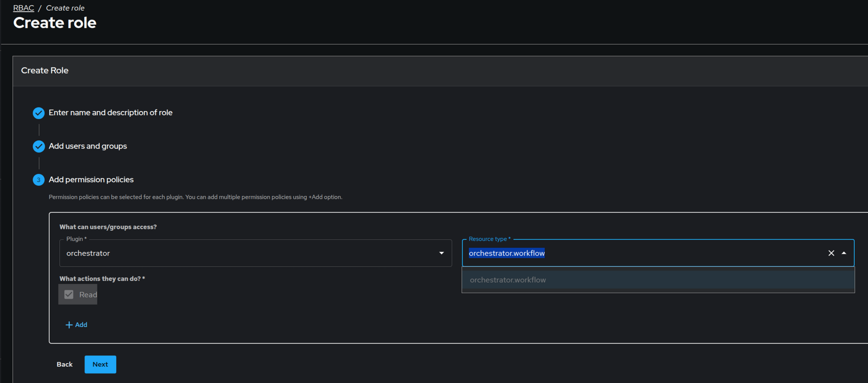Click the step 3 number circle icon
Image resolution: width=868 pixels, height=383 pixels.
[39, 180]
